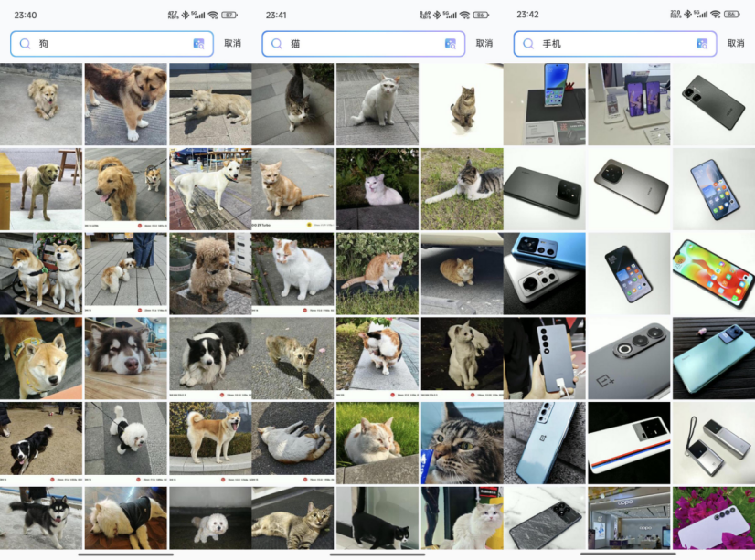Image resolution: width=755 pixels, height=560 pixels.
Task: Click the 23:40 clock text
Action: tap(26, 15)
